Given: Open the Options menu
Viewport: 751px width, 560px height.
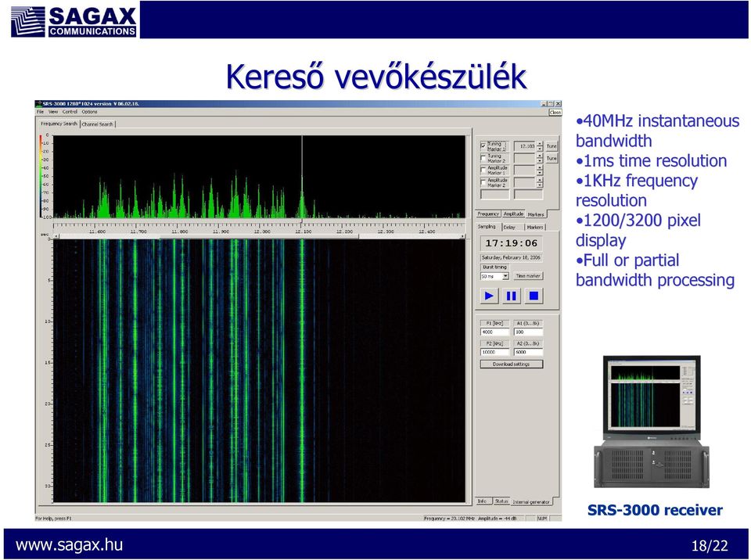Looking at the screenshot, I should coord(89,112).
